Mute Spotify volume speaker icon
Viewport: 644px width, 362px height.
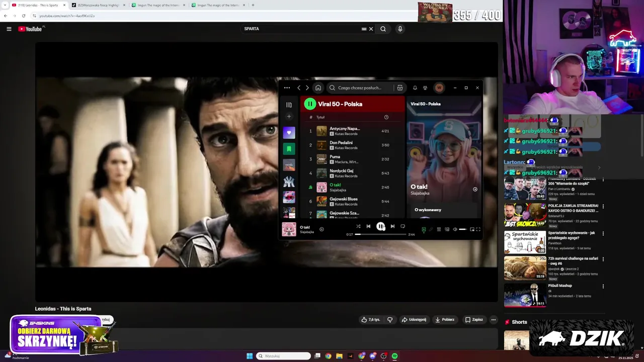click(x=455, y=229)
